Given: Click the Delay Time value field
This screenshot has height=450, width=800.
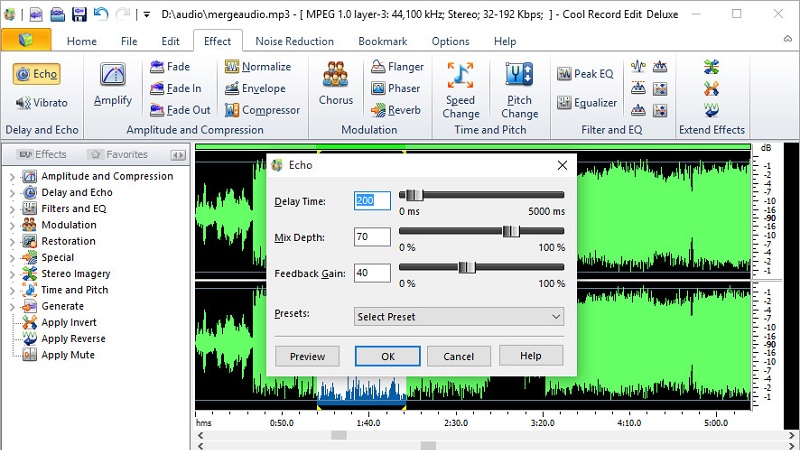Looking at the screenshot, I should [372, 201].
